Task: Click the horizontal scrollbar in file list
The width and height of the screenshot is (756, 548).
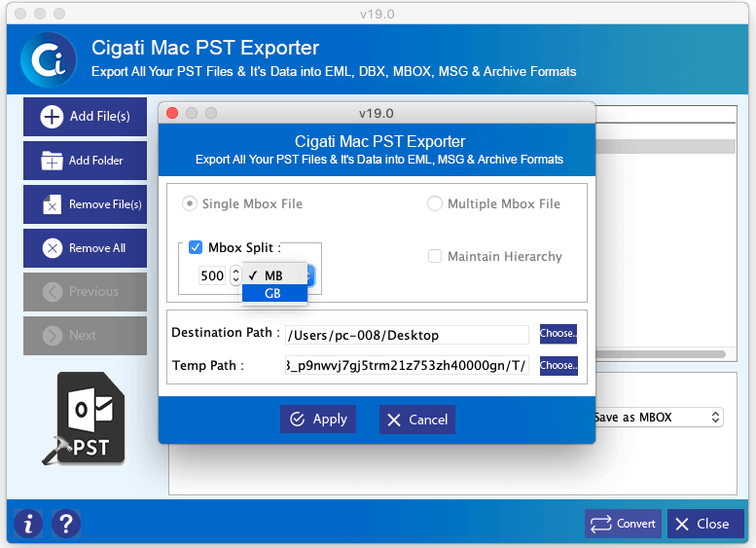Action: (661, 354)
